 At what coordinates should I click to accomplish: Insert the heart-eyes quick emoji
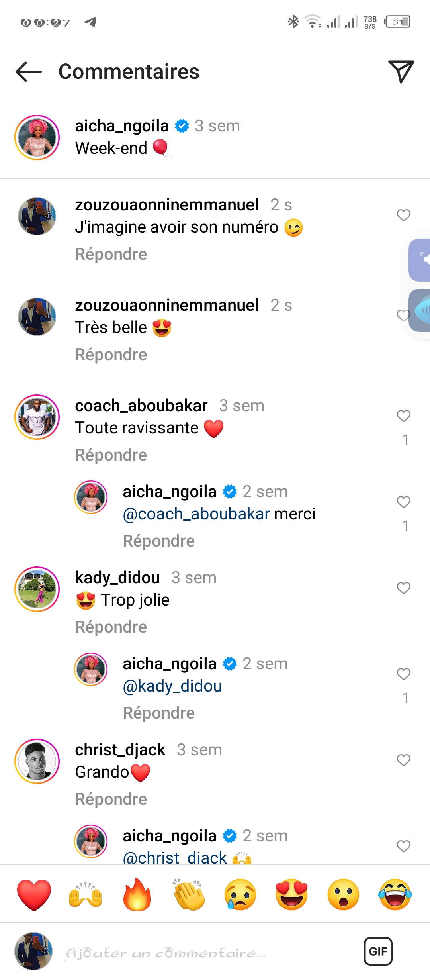click(x=292, y=895)
